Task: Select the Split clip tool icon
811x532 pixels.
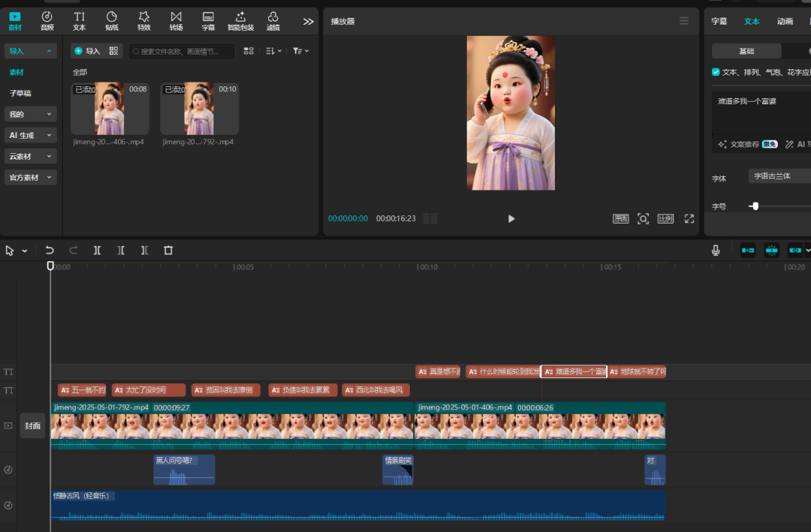Action: coord(97,251)
